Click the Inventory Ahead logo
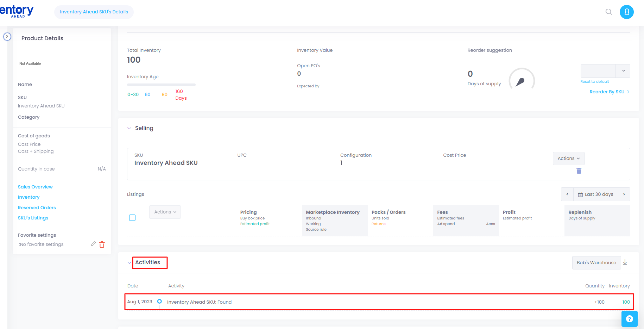Screen dimensions: 644x329 [x=17, y=11]
